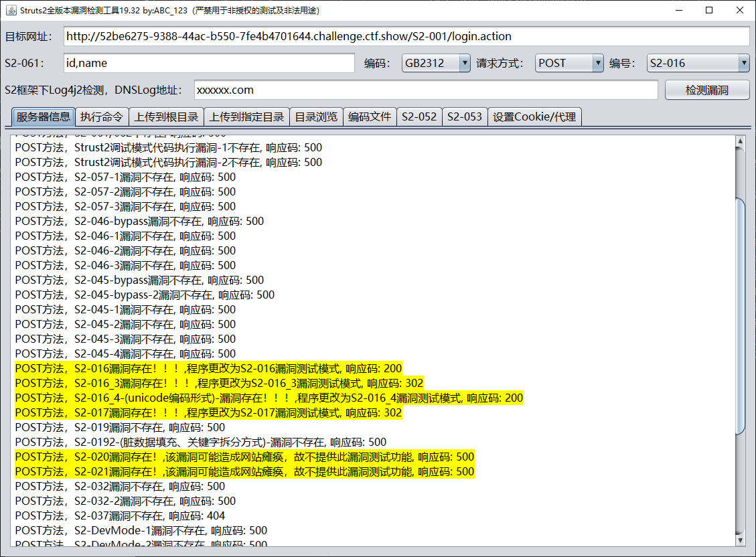This screenshot has height=557, width=756.
Task: Click the S2-045-bypass-2 result line
Action: pyautogui.click(x=145, y=295)
